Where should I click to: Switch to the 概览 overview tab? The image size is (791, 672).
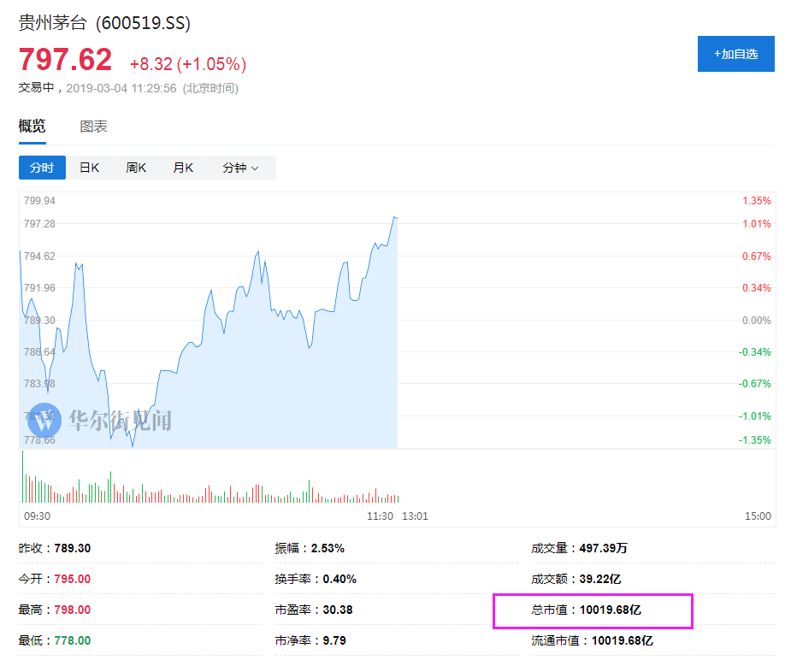(32, 127)
